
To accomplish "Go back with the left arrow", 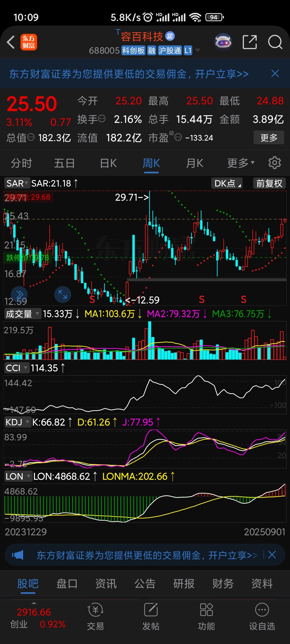I will point(11,42).
